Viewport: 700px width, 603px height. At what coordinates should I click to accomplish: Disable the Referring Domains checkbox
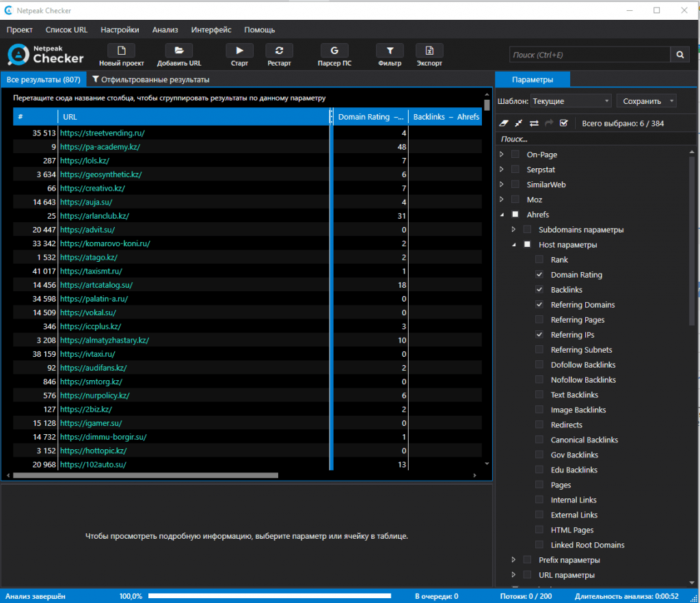[539, 305]
